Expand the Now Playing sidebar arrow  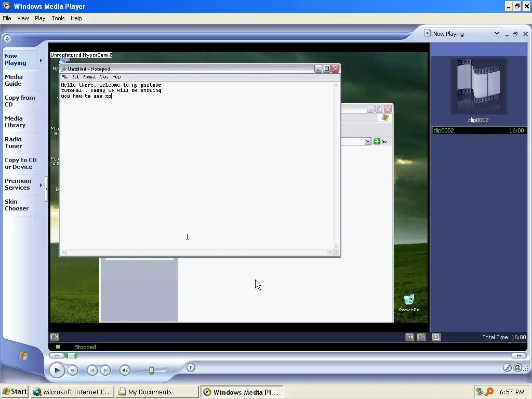[x=41, y=60]
